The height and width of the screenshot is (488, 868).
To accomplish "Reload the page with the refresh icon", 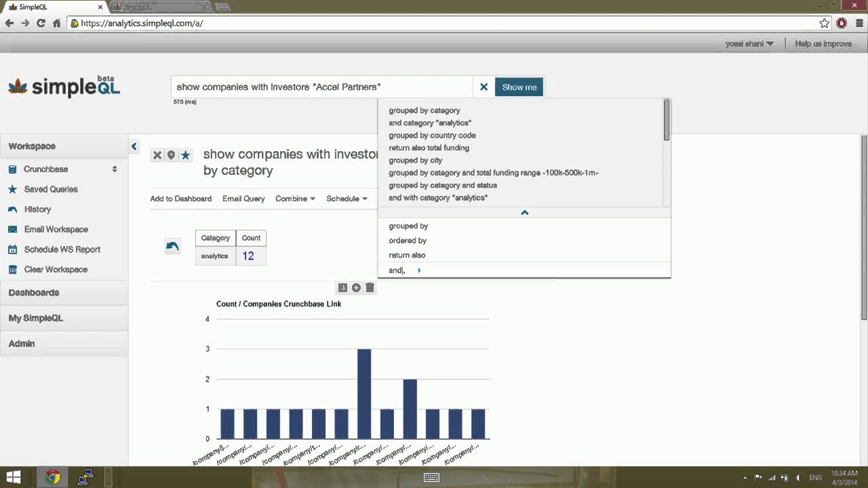I will tap(41, 23).
